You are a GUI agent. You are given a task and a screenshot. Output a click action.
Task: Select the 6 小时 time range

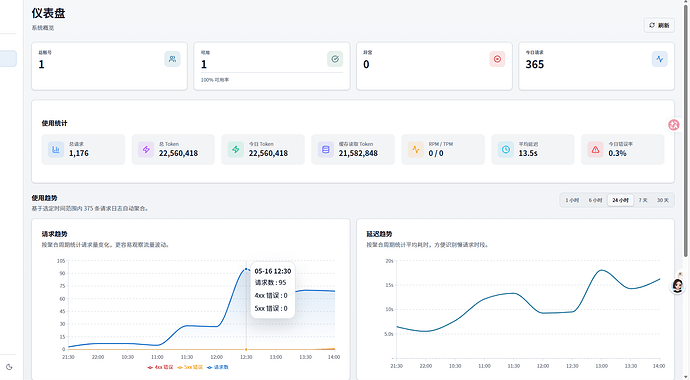pyautogui.click(x=595, y=200)
